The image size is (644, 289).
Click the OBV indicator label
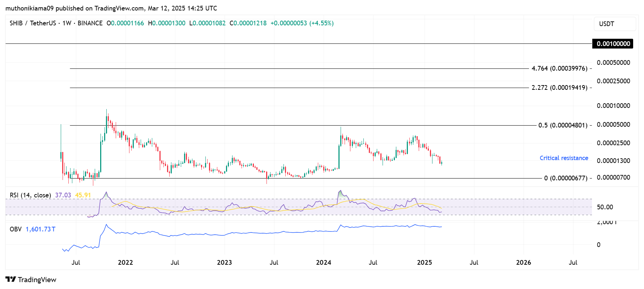16,229
